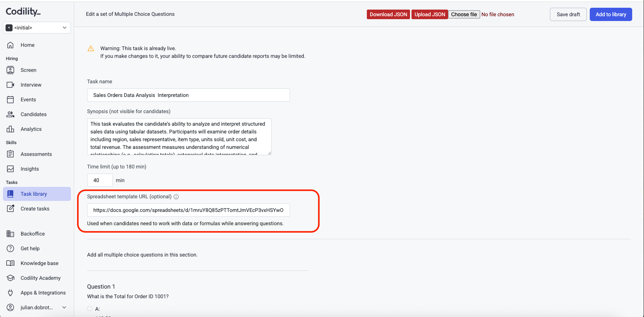Open the <initial> account dropdown
This screenshot has height=317, width=644.
coord(37,28)
